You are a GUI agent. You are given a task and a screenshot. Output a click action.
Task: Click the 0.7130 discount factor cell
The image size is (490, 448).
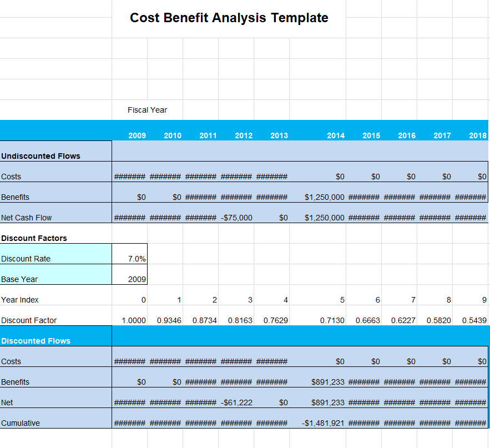[332, 320]
